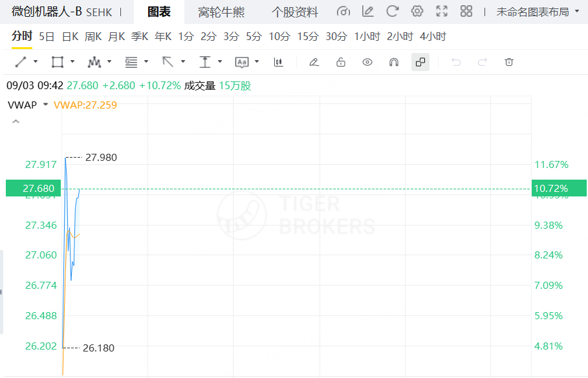Click the 27.980 high price label
The width and height of the screenshot is (588, 378).
(x=102, y=158)
